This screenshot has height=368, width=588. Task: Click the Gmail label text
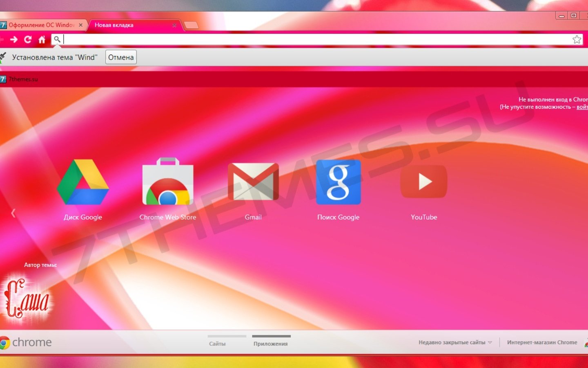coord(253,217)
